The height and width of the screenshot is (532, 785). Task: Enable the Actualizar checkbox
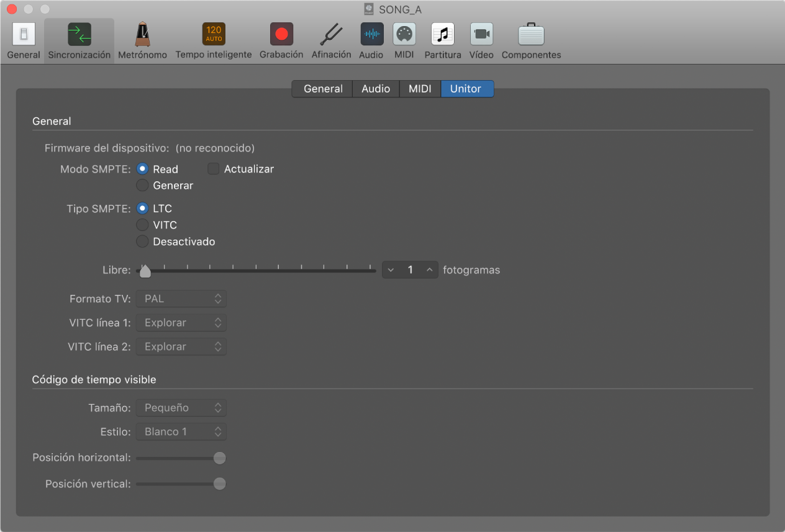[x=214, y=169]
